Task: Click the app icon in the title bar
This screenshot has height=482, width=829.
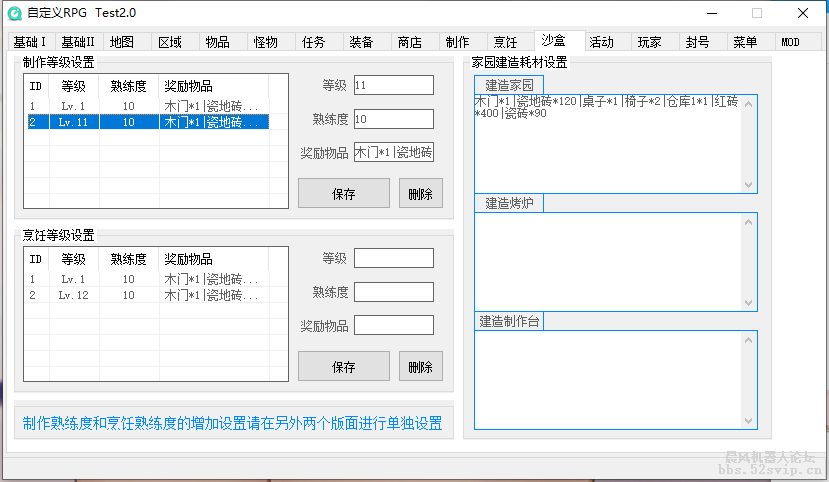Action: (15, 13)
